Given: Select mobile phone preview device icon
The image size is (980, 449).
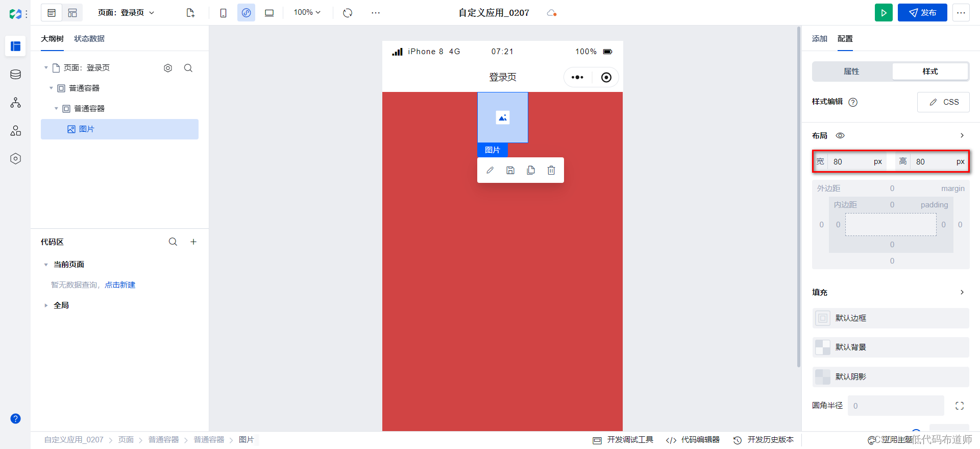Looking at the screenshot, I should click(223, 13).
